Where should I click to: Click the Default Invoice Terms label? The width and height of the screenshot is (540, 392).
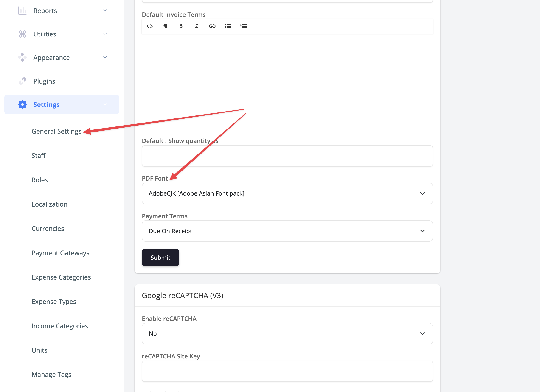click(x=174, y=14)
